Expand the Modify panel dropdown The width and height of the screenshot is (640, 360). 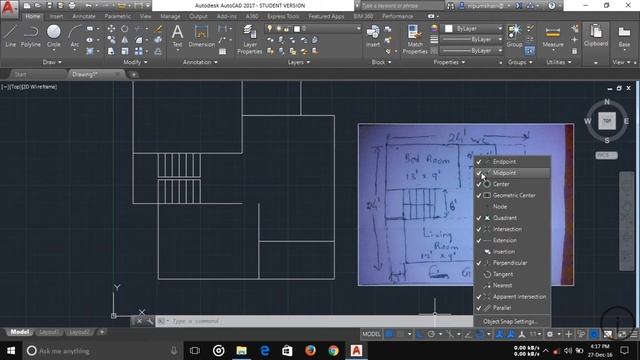135,62
